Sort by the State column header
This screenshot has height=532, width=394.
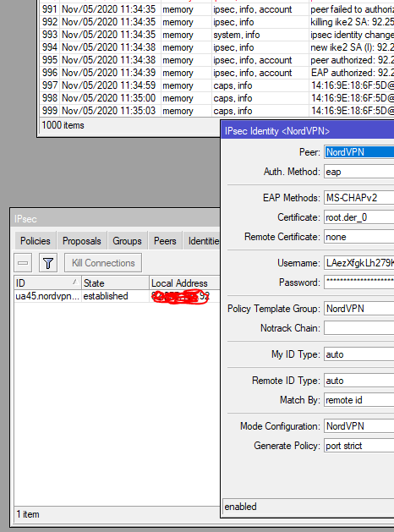click(x=115, y=283)
